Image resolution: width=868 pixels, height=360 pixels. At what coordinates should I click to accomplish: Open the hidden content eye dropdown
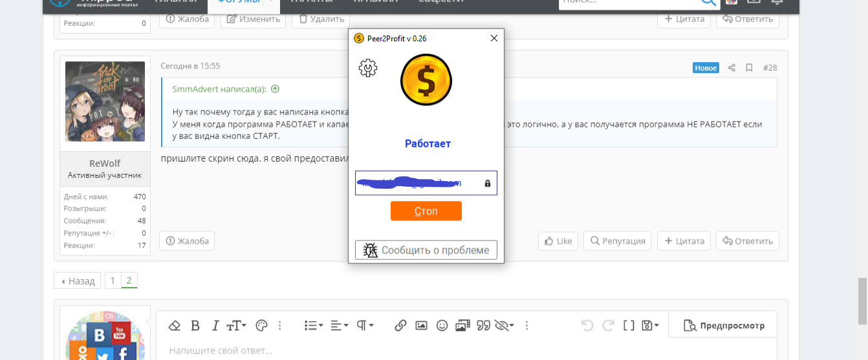505,325
